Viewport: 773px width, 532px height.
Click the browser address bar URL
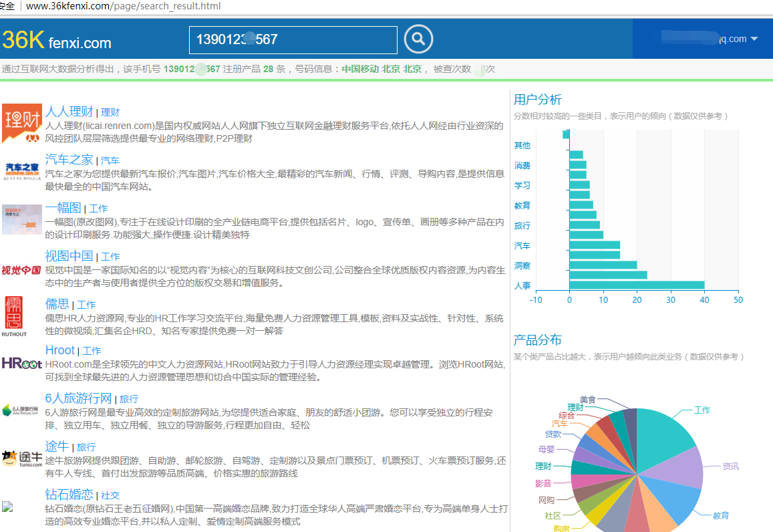click(123, 7)
